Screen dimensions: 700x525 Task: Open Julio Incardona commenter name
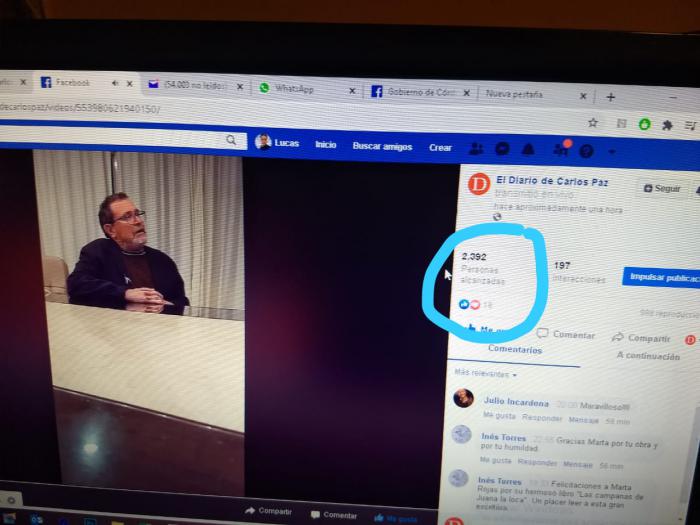tap(516, 402)
